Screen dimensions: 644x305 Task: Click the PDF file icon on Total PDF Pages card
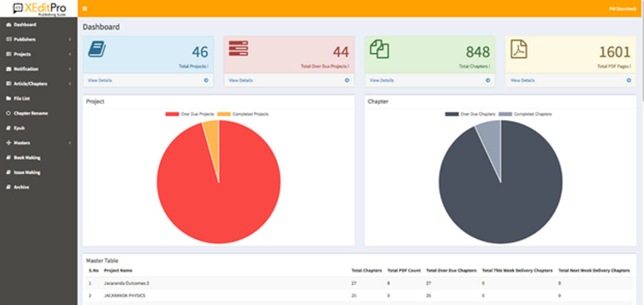pyautogui.click(x=519, y=49)
